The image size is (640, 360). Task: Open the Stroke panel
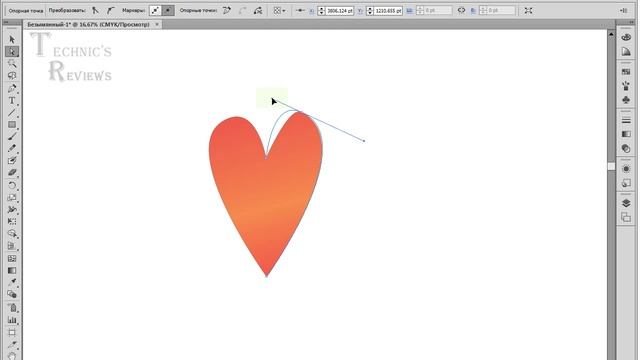coord(626,120)
